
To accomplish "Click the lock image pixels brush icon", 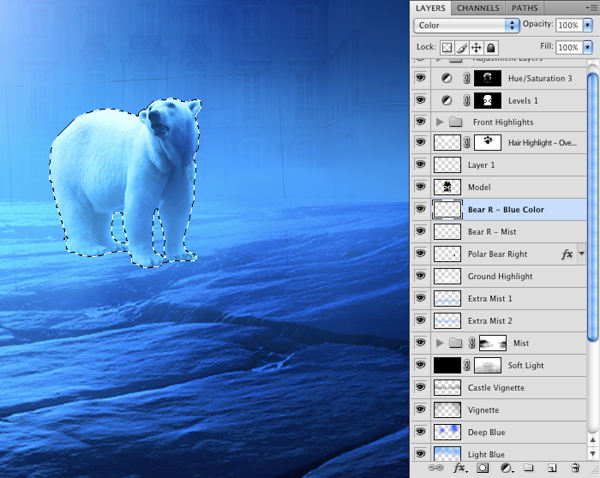I will click(x=462, y=48).
